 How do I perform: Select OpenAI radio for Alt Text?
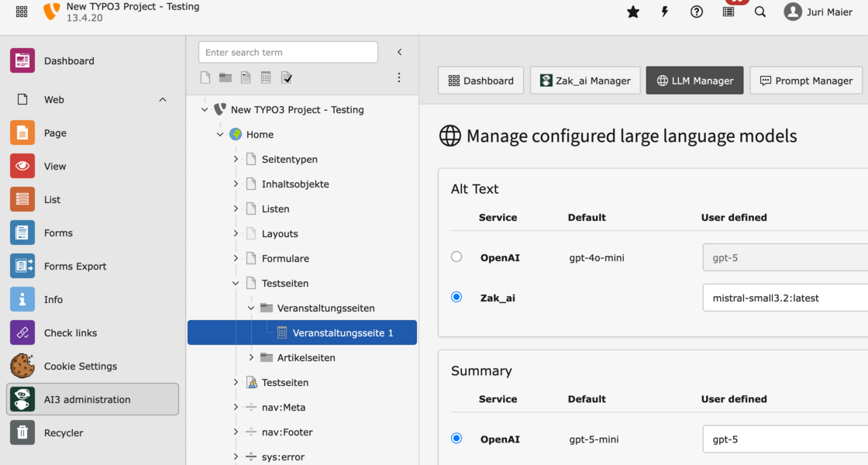(456, 257)
